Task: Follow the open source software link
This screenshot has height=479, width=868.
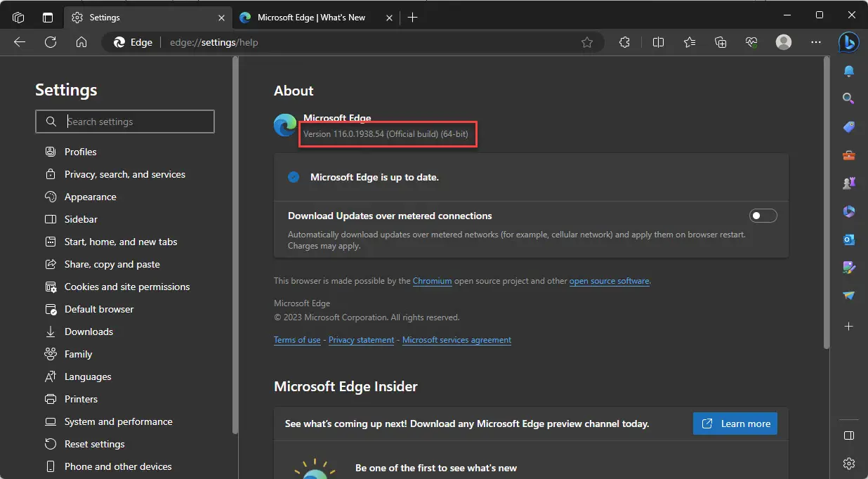Action: [x=610, y=281]
